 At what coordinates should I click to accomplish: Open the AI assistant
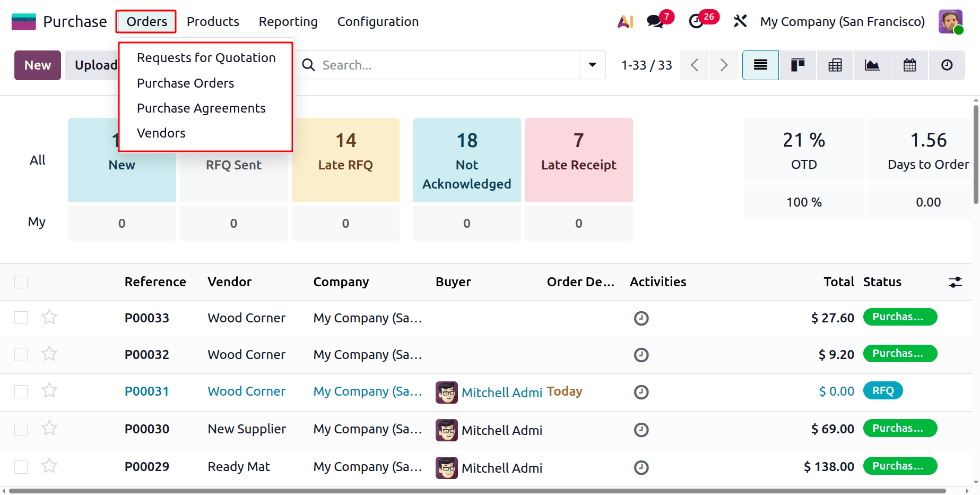click(x=626, y=21)
